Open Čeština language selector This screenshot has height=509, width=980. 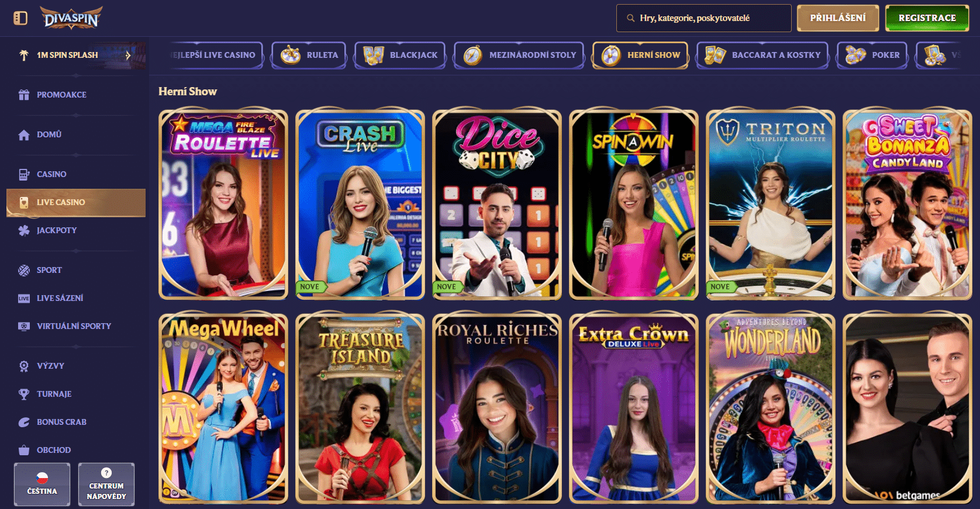click(x=42, y=484)
